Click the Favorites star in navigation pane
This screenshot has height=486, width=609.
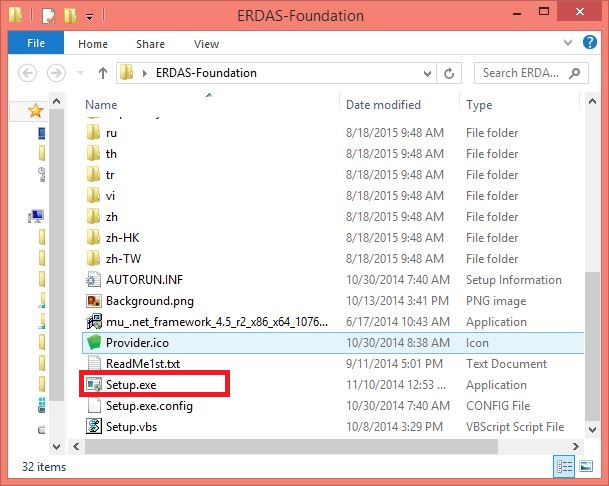pos(35,111)
